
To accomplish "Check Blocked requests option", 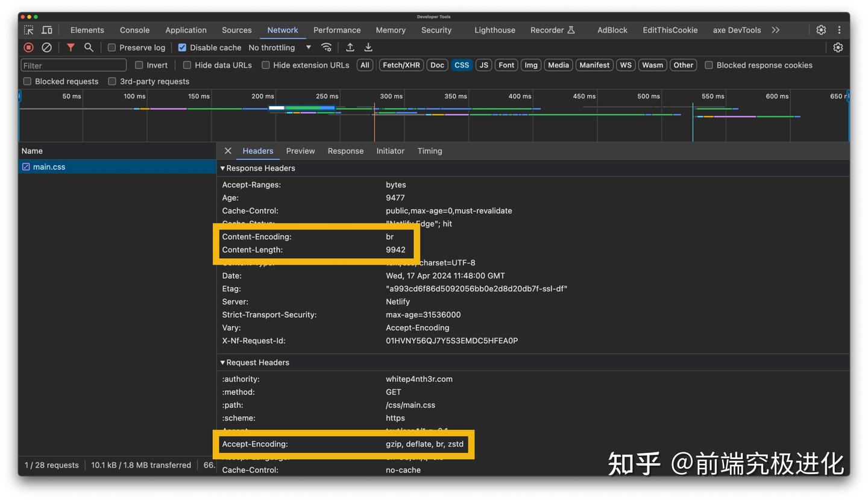I will pyautogui.click(x=27, y=81).
